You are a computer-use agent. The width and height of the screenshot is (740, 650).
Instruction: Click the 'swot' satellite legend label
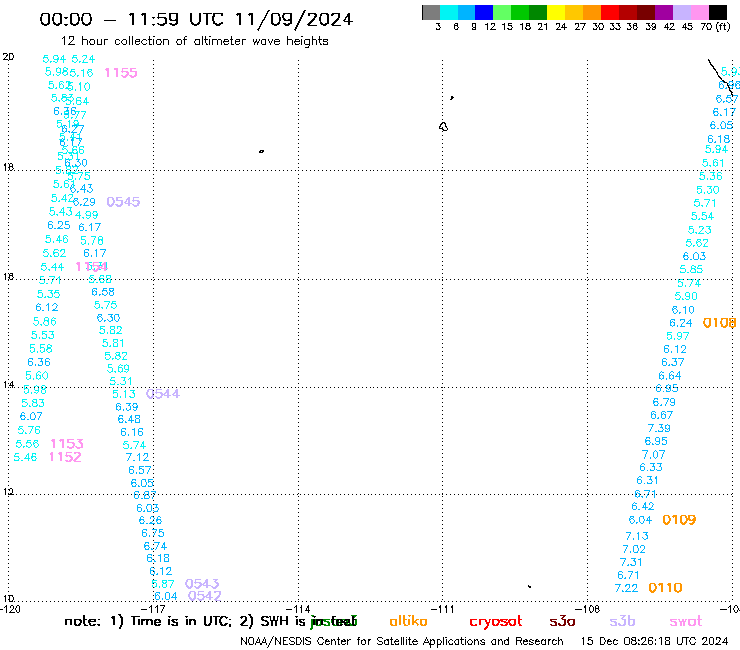pyautogui.click(x=686, y=621)
